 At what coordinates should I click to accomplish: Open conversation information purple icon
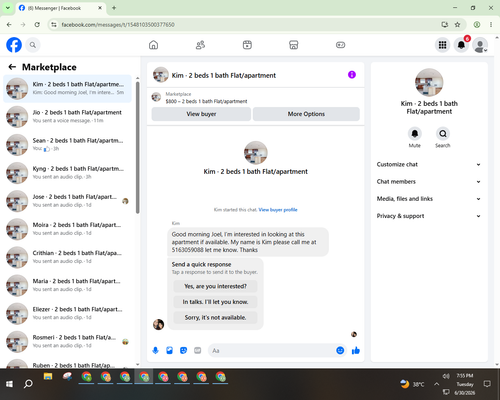(x=352, y=75)
